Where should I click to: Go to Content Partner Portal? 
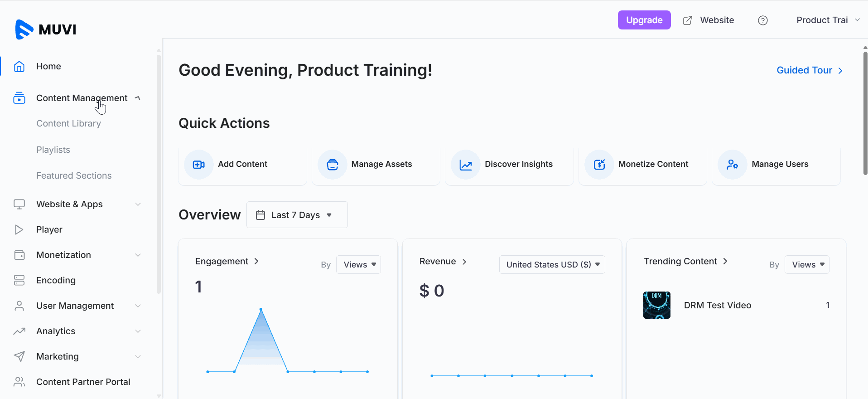pyautogui.click(x=83, y=382)
